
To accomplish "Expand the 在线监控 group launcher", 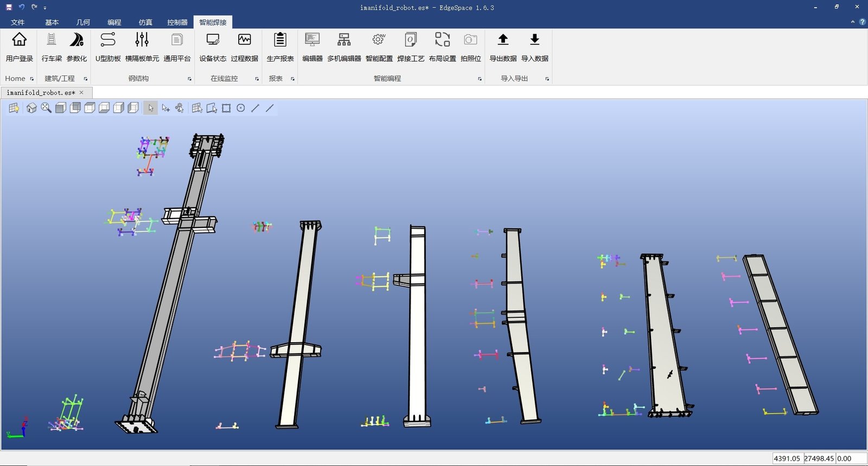I will point(257,79).
